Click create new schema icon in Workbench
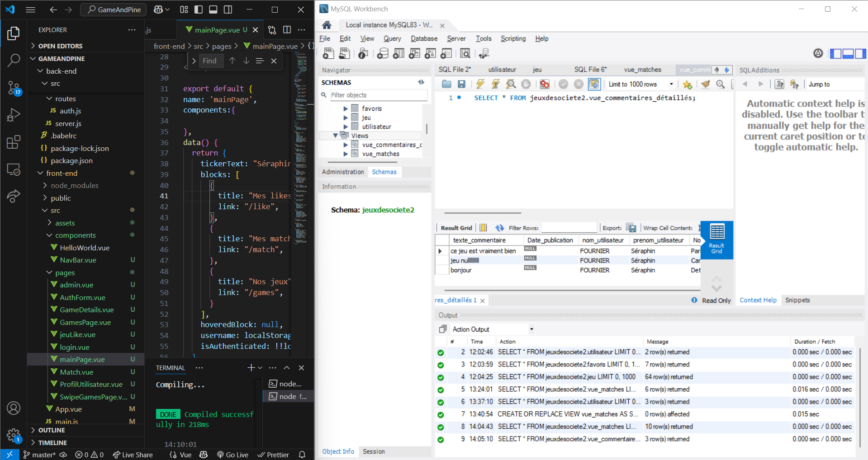868x460 pixels. pos(383,54)
